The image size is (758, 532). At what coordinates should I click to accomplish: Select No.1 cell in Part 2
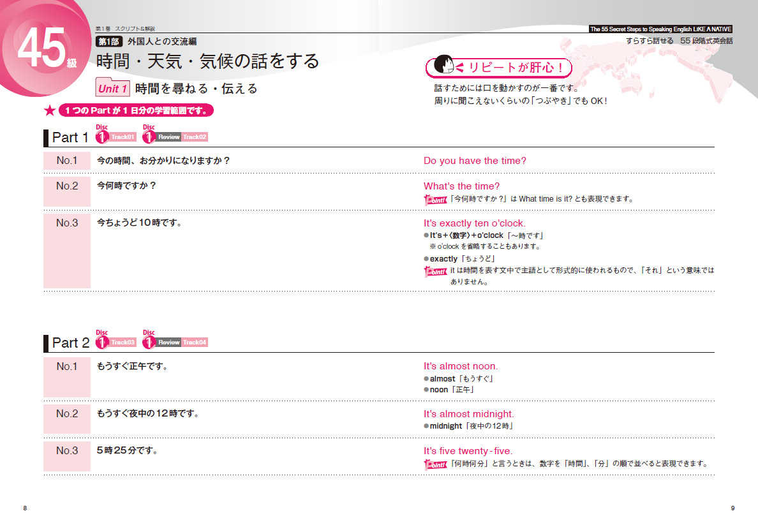(67, 378)
